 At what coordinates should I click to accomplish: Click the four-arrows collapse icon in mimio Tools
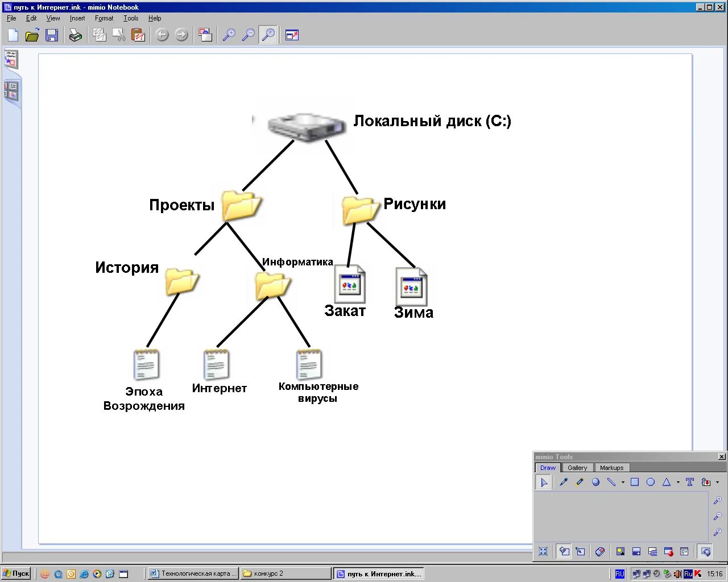click(x=543, y=551)
